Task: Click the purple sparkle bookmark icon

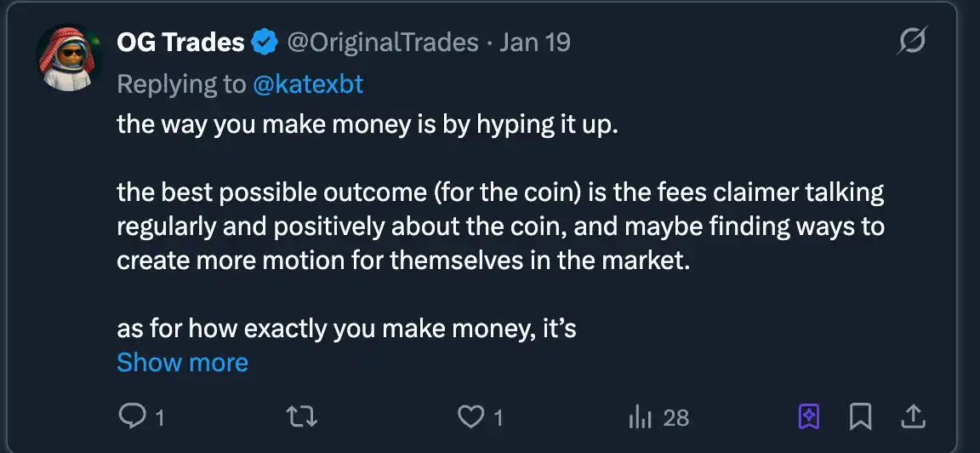Action: [808, 416]
